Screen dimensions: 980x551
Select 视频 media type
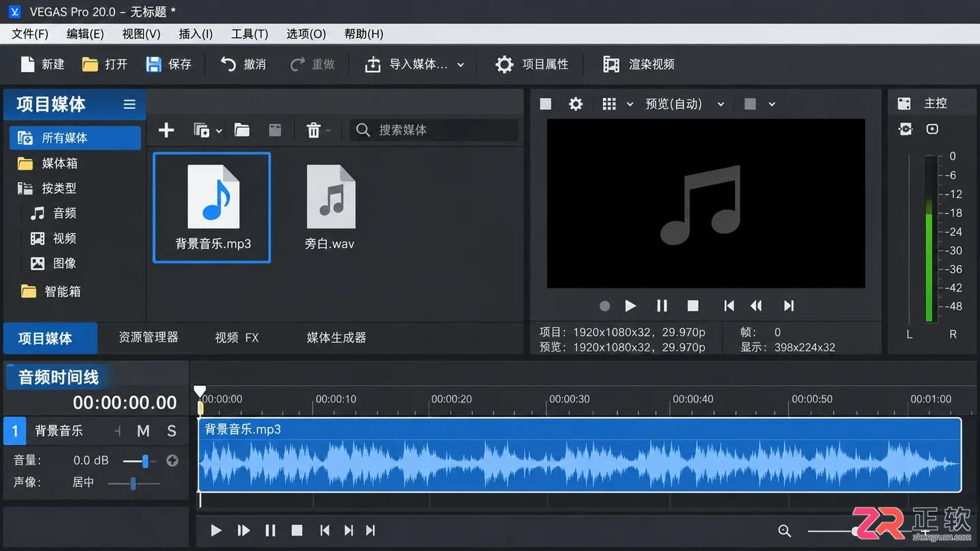[53, 239]
